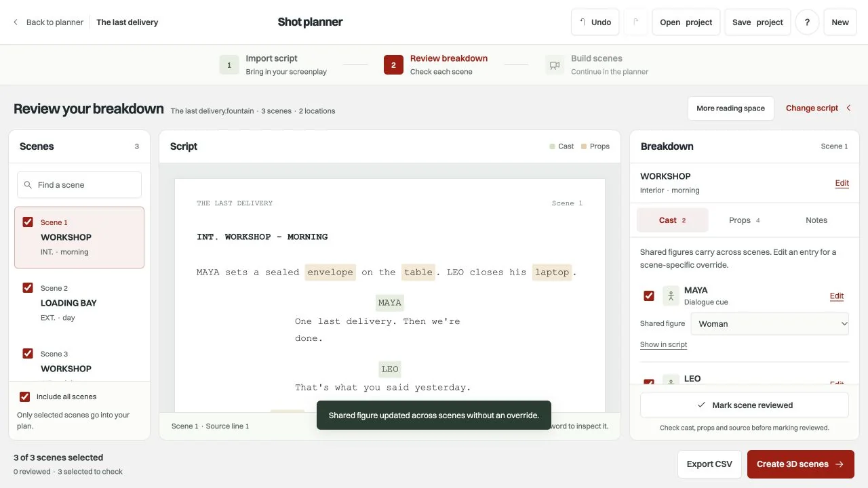Click the Cast legend color swatch

tap(552, 146)
